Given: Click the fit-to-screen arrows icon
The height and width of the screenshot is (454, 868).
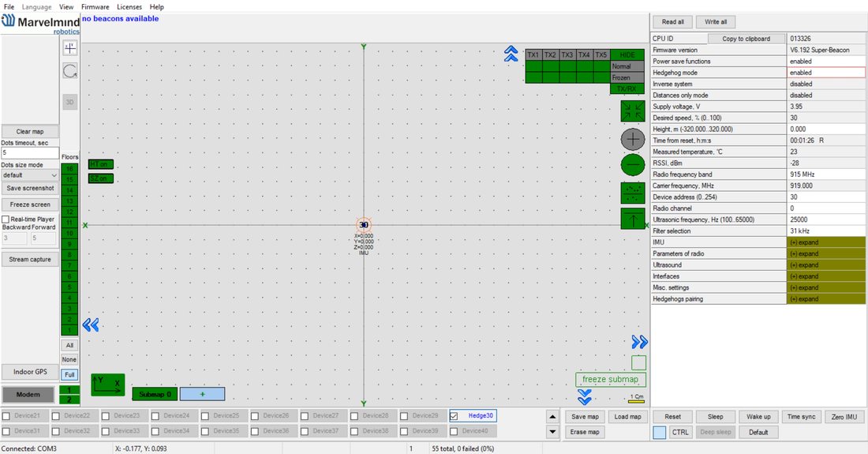Looking at the screenshot, I should click(x=633, y=111).
